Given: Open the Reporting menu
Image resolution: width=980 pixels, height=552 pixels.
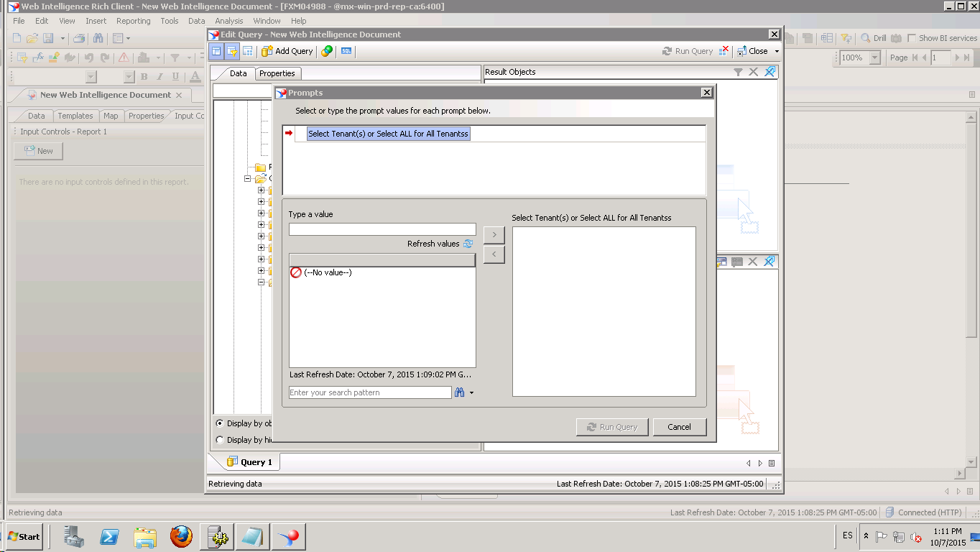Looking at the screenshot, I should [x=134, y=21].
